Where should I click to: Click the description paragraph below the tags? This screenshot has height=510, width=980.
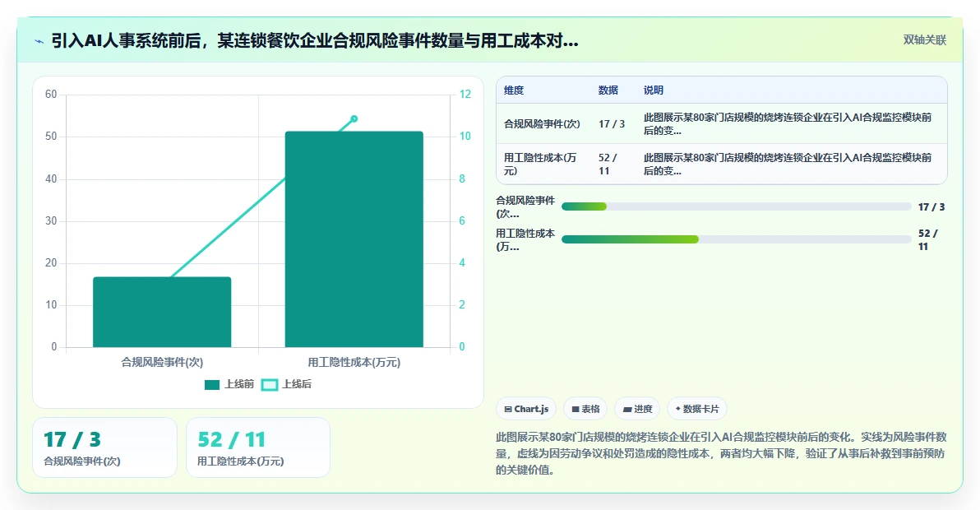point(721,453)
